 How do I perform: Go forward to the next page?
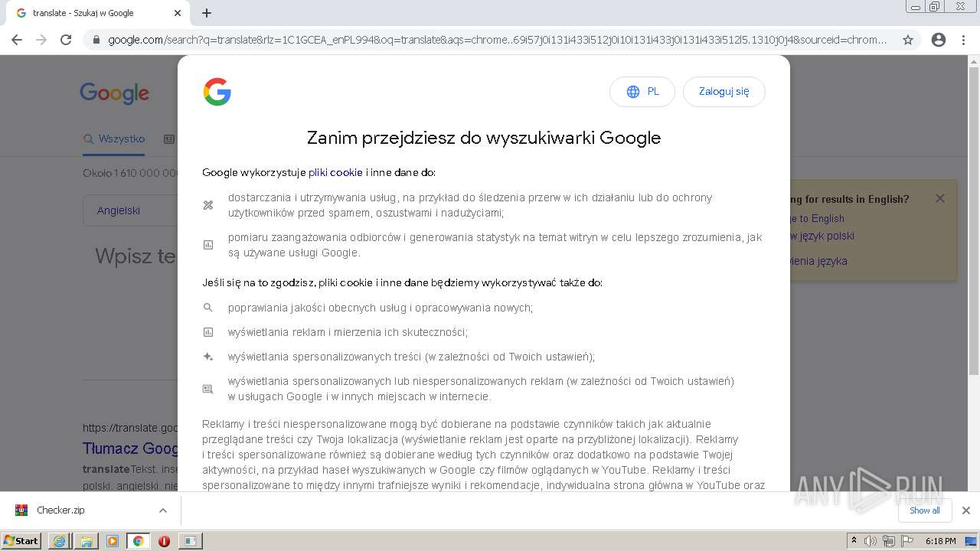(x=41, y=40)
